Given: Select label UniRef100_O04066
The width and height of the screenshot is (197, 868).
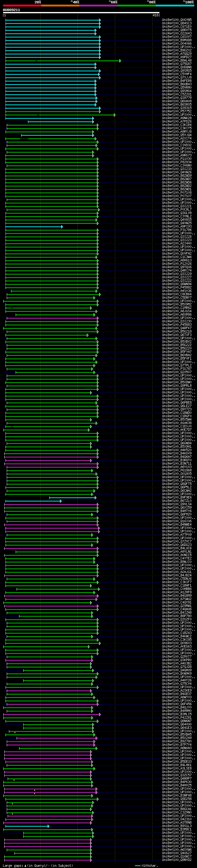Looking at the screenshot, I should click(177, 43).
